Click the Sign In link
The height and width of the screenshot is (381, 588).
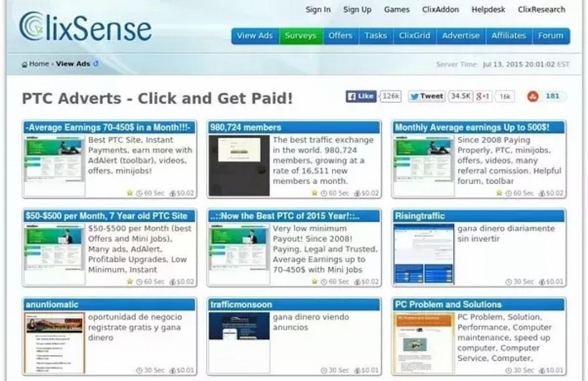[x=318, y=10]
